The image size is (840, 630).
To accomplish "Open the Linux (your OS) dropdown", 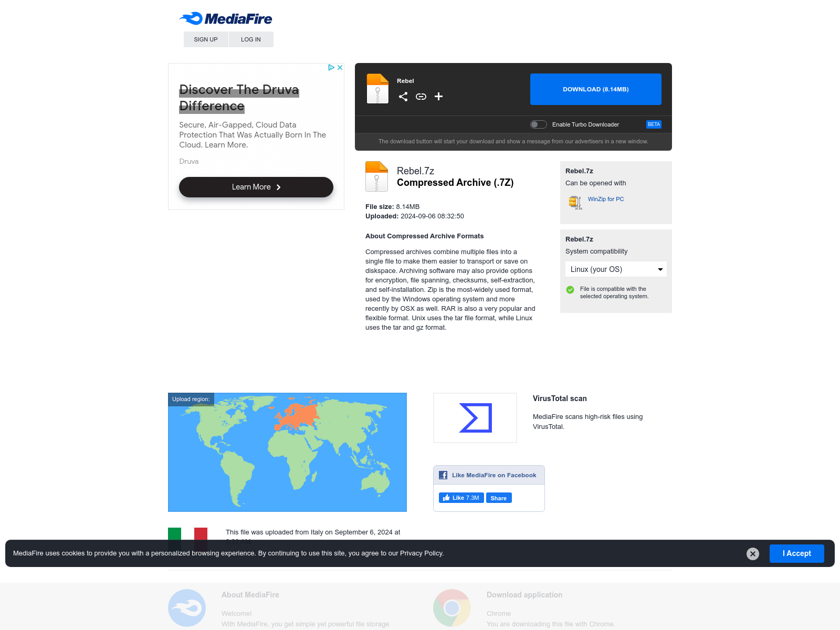I will click(616, 269).
